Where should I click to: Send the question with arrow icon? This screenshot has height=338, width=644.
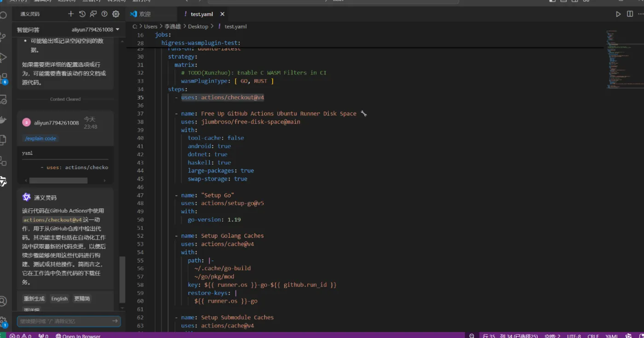(115, 321)
